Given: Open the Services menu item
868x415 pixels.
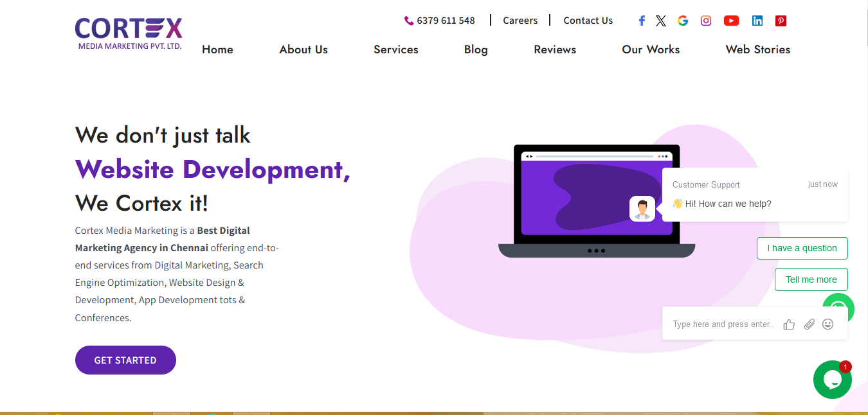Looking at the screenshot, I should click(x=396, y=49).
